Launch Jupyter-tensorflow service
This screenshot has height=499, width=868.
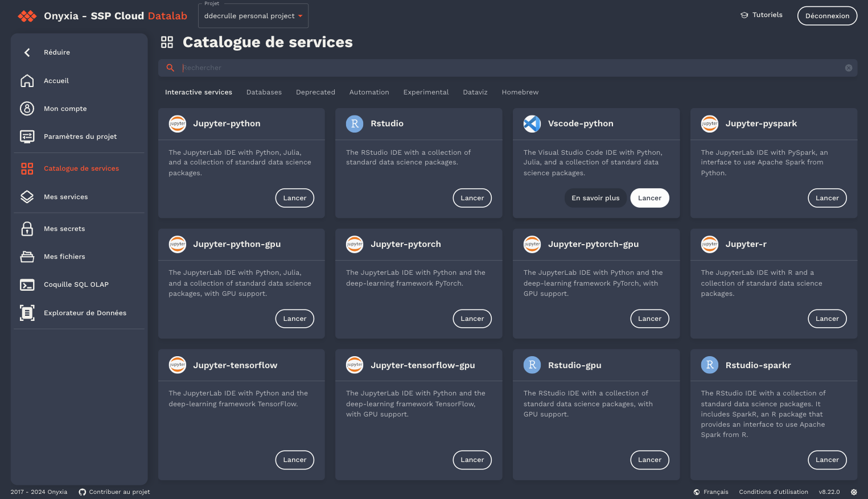pos(295,460)
